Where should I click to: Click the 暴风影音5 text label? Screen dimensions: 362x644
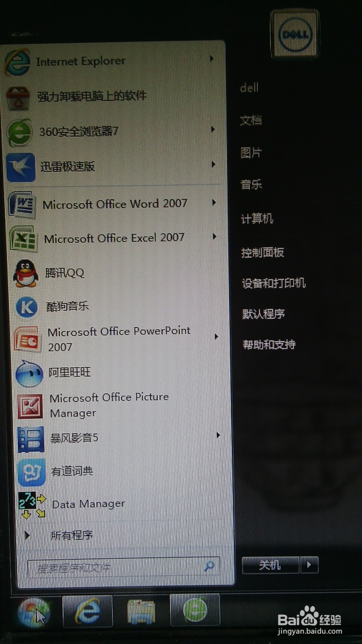click(x=74, y=438)
